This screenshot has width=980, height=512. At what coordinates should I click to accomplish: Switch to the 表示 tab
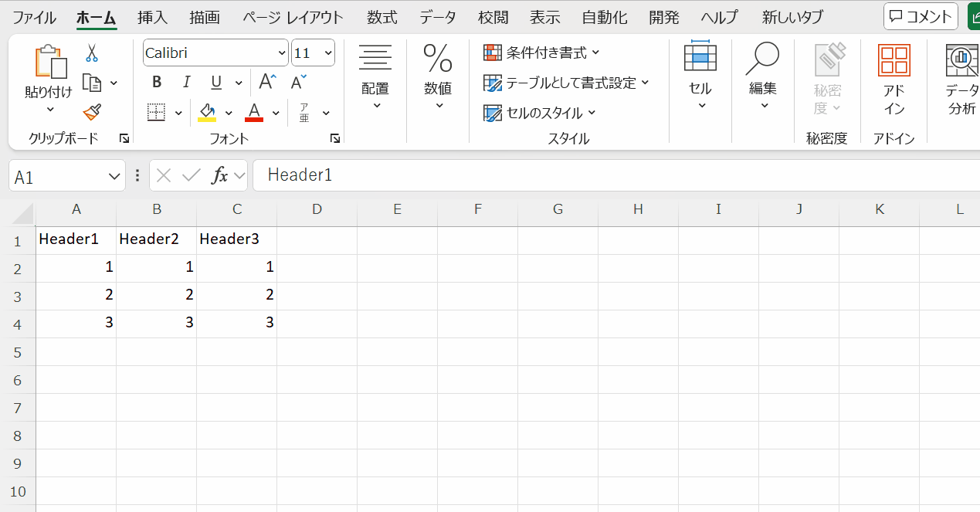click(545, 17)
